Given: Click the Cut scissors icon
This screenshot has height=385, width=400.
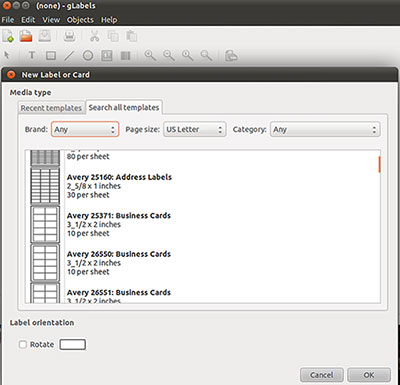Looking at the screenshot, I should coord(95,36).
